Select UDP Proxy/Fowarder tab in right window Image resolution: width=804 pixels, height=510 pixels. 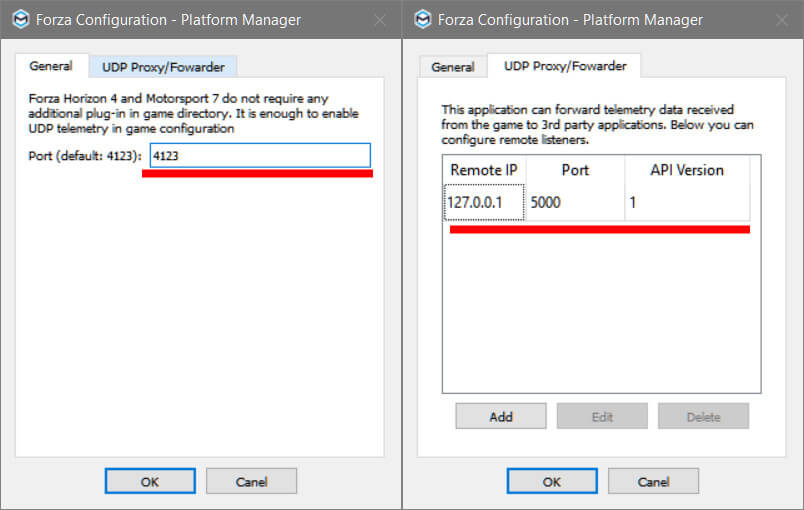(x=565, y=66)
